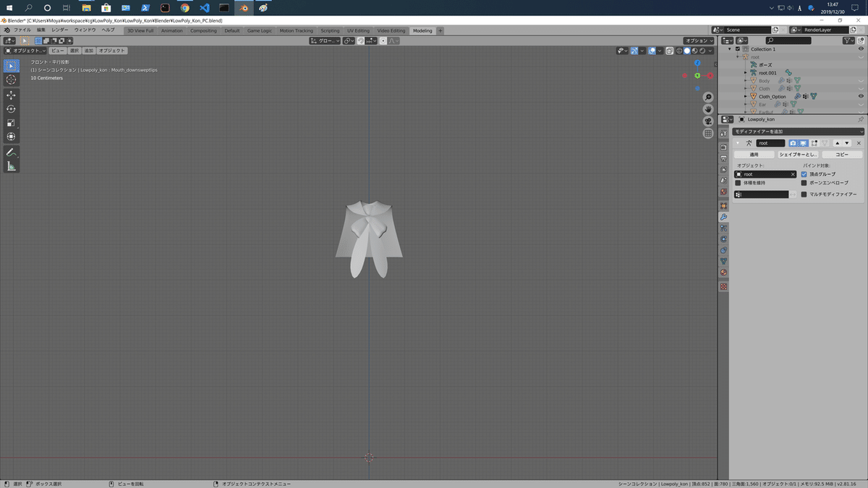Activate the 3D Cursor tool
The width and height of the screenshot is (868, 488).
click(11, 80)
